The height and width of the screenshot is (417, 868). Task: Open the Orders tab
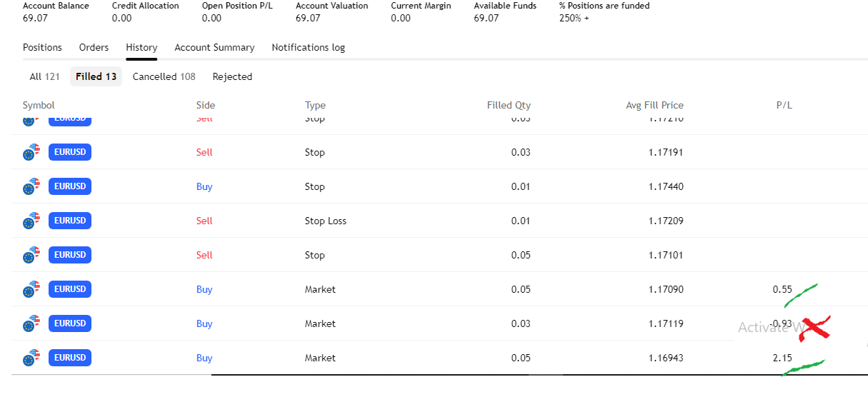[94, 48]
